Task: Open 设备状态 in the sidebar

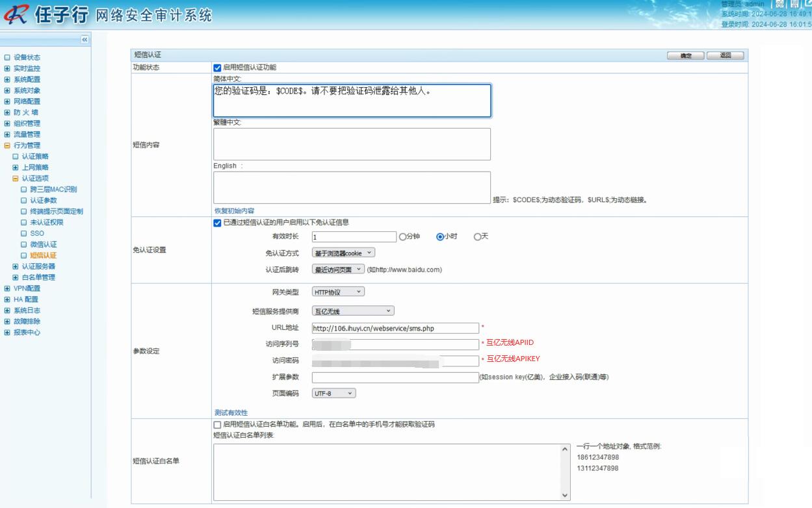Action: (27, 58)
